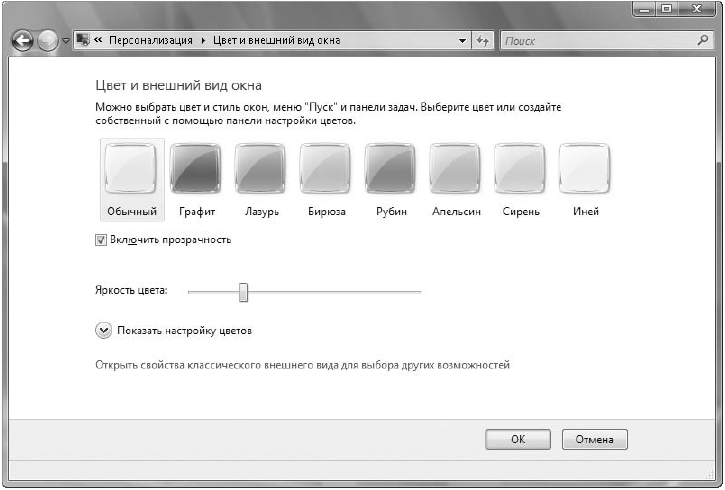Apply the Рубин window color
Screen dimensions: 725x490
(x=390, y=168)
